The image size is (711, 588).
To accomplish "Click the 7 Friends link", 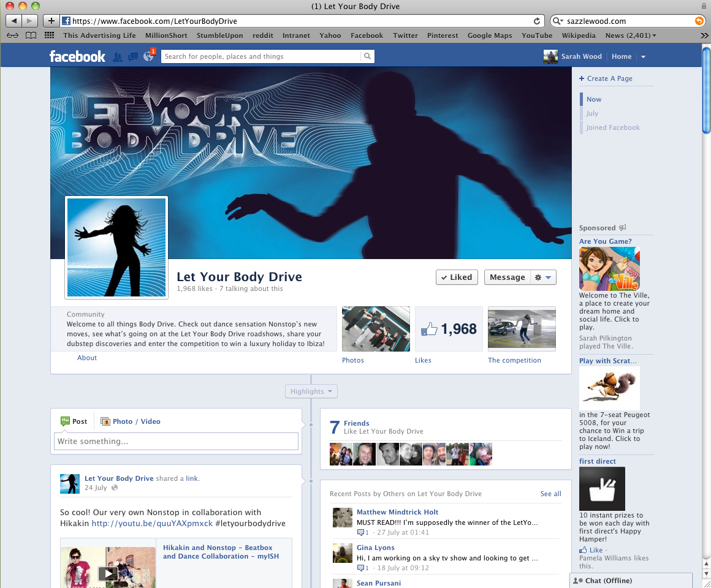I will click(356, 423).
